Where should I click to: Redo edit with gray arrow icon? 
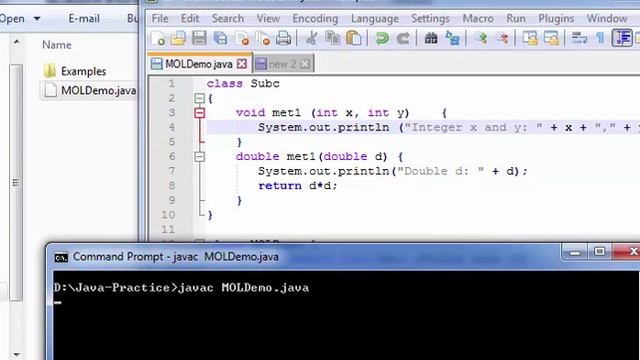(x=403, y=38)
